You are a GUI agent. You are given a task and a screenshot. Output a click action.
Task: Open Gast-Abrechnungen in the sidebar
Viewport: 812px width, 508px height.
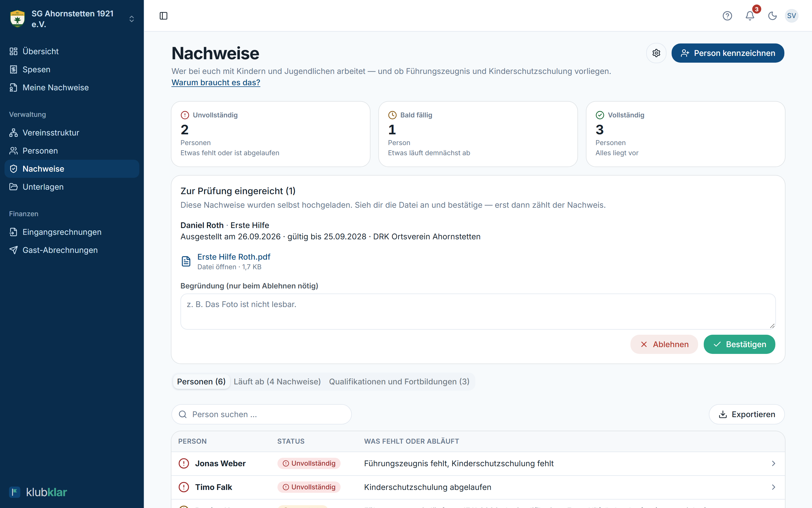coord(72,250)
